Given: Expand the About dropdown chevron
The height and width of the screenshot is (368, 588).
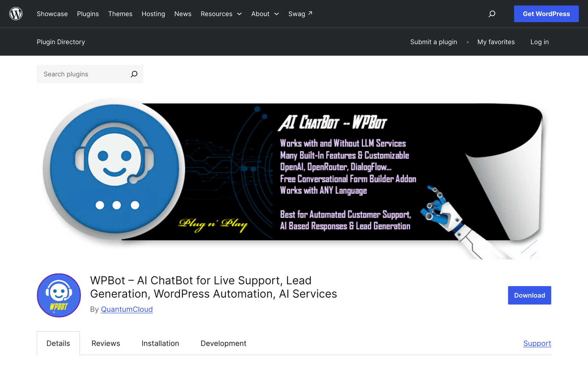Looking at the screenshot, I should 276,14.
